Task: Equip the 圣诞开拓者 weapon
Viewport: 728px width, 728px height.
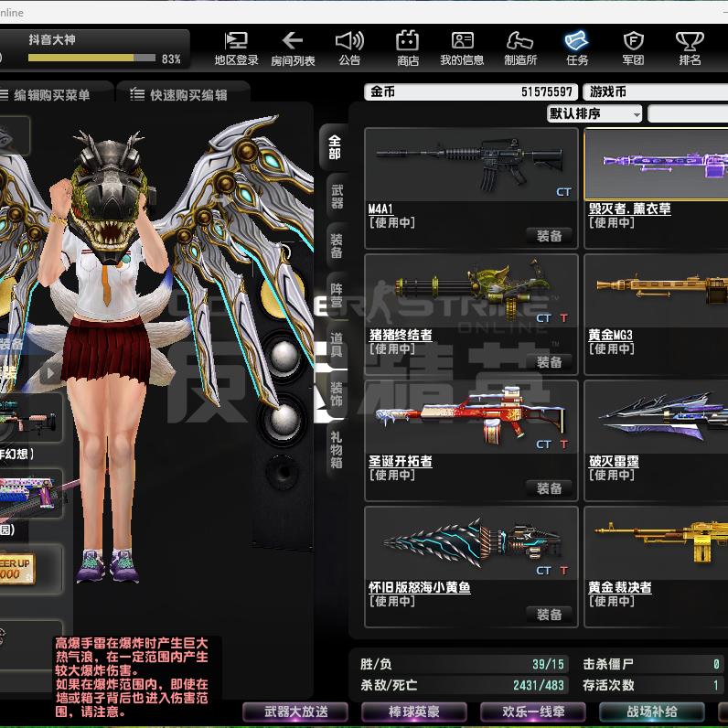Action: click(x=550, y=488)
